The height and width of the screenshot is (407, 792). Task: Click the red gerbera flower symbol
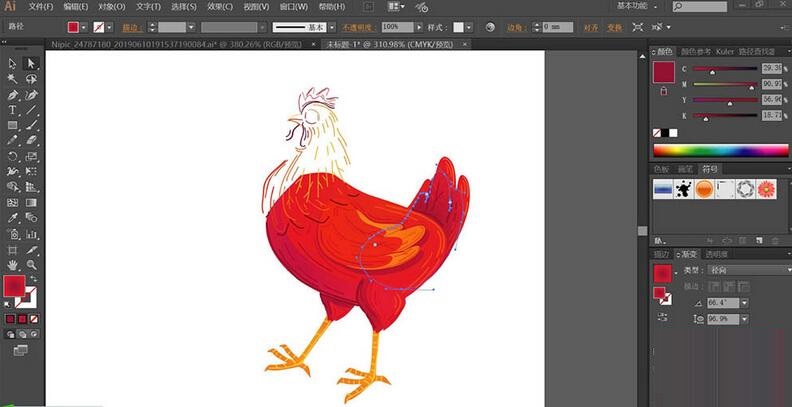(x=767, y=188)
